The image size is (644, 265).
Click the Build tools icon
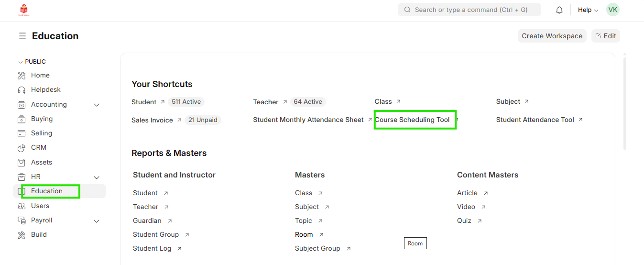coord(22,235)
